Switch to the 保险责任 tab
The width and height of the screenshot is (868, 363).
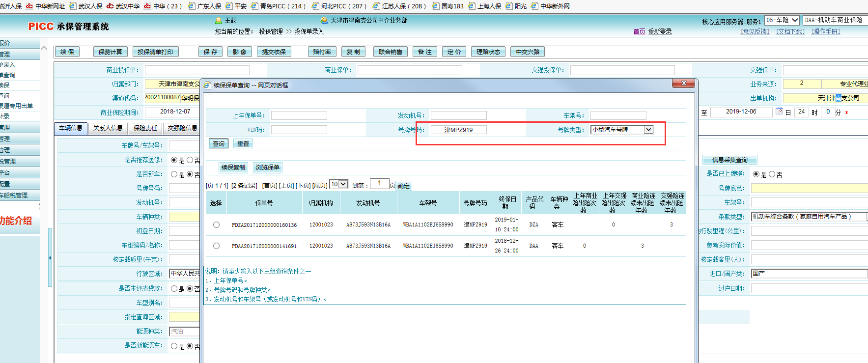pyautogui.click(x=145, y=128)
